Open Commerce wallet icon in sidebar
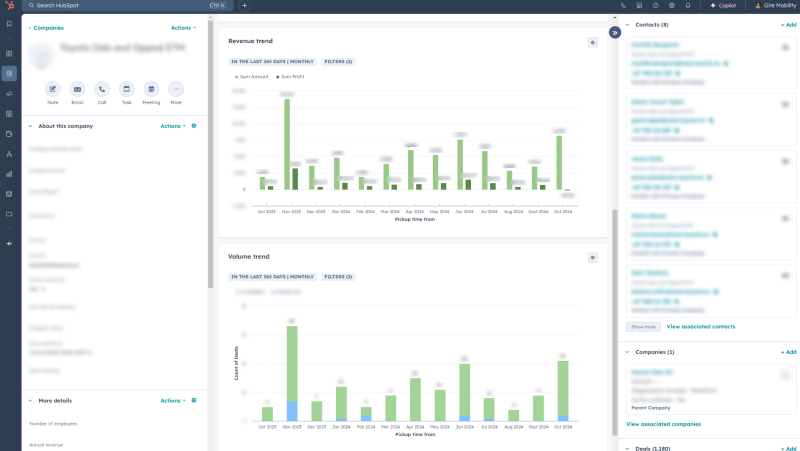Screen dimensions: 800x451 [9, 134]
